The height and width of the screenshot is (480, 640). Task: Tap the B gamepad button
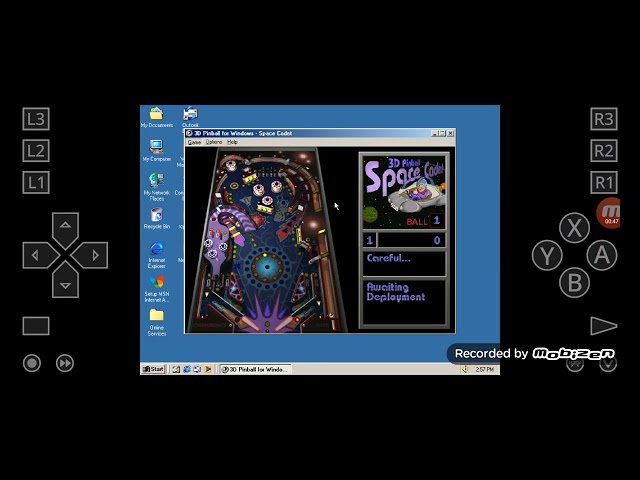click(x=574, y=282)
